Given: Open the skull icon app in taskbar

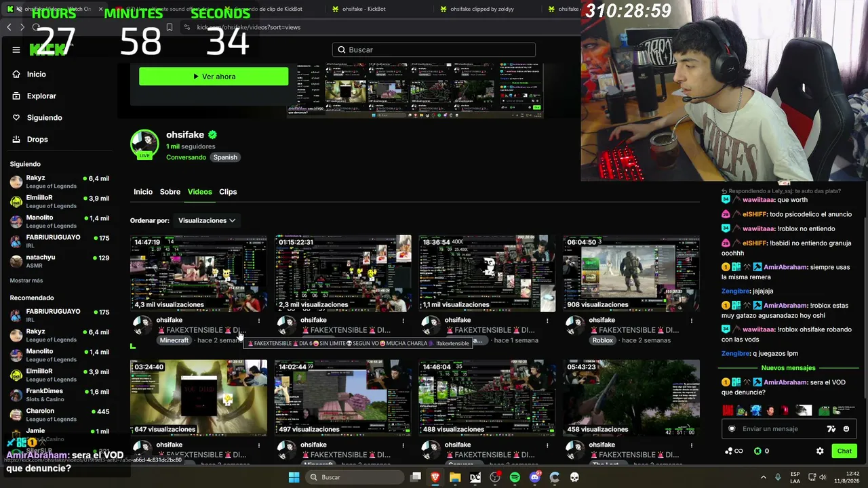Looking at the screenshot, I should 574,477.
